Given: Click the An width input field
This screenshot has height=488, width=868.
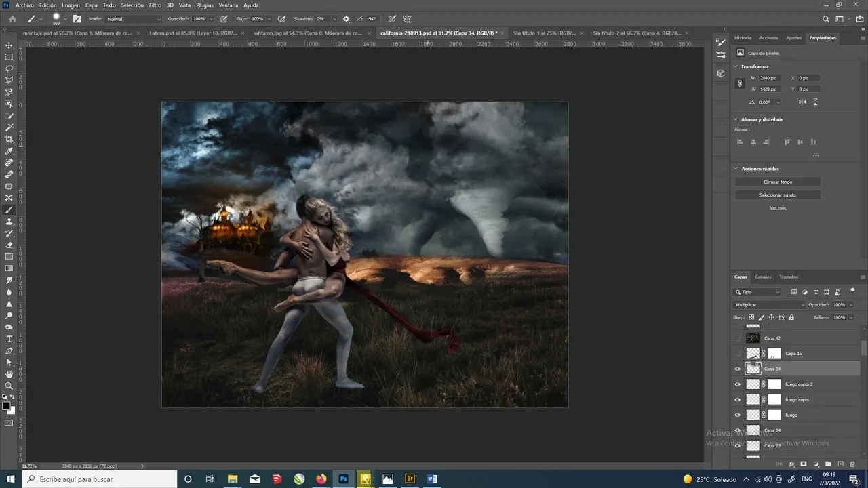Looking at the screenshot, I should (770, 78).
